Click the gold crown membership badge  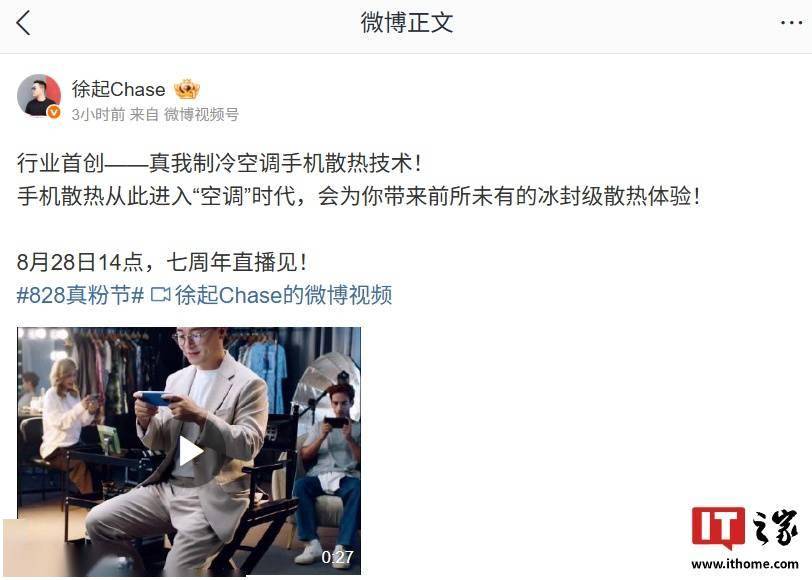point(186,89)
